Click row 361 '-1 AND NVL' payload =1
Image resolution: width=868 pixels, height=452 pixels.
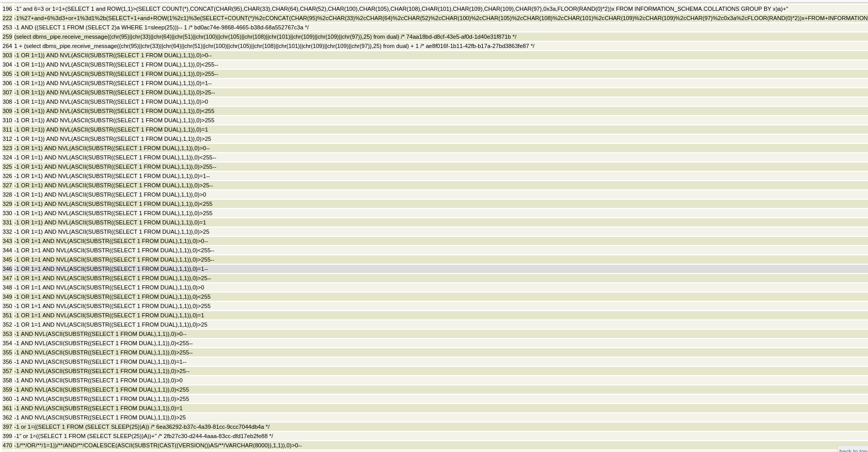pyautogui.click(x=98, y=408)
